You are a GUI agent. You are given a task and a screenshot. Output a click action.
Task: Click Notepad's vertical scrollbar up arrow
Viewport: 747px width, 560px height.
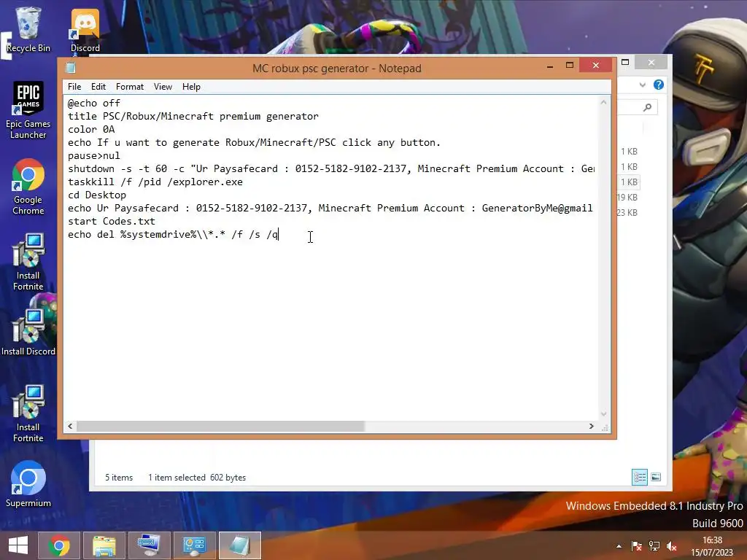pyautogui.click(x=603, y=102)
